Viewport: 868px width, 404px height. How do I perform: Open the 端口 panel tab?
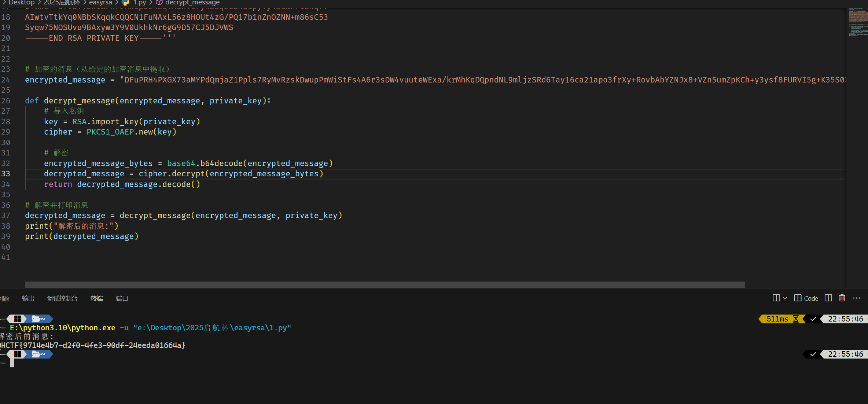coord(122,298)
